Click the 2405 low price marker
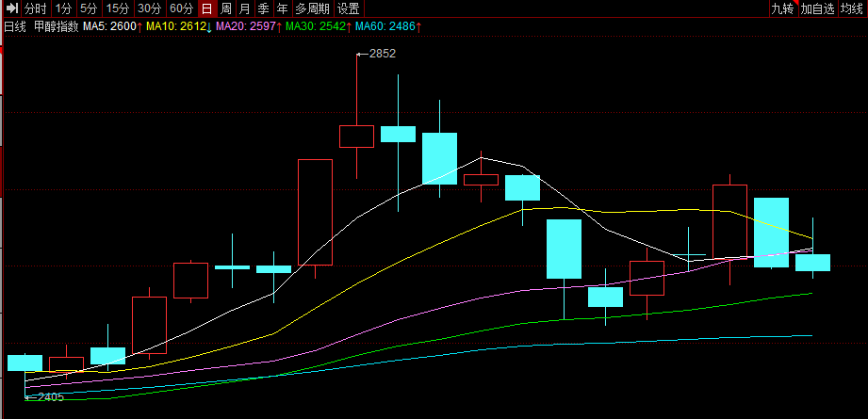868x419 pixels. (50, 397)
